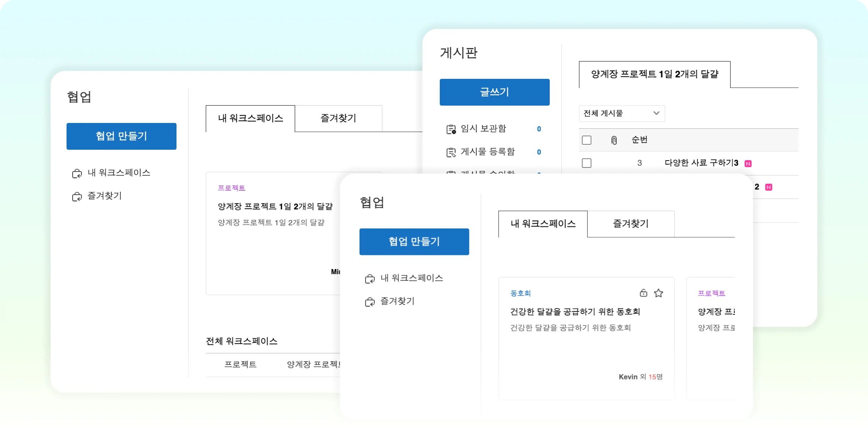The width and height of the screenshot is (868, 434).
Task: Select the 양계장 프로젝트 1일 2개의 달걀 board tab
Action: [655, 75]
